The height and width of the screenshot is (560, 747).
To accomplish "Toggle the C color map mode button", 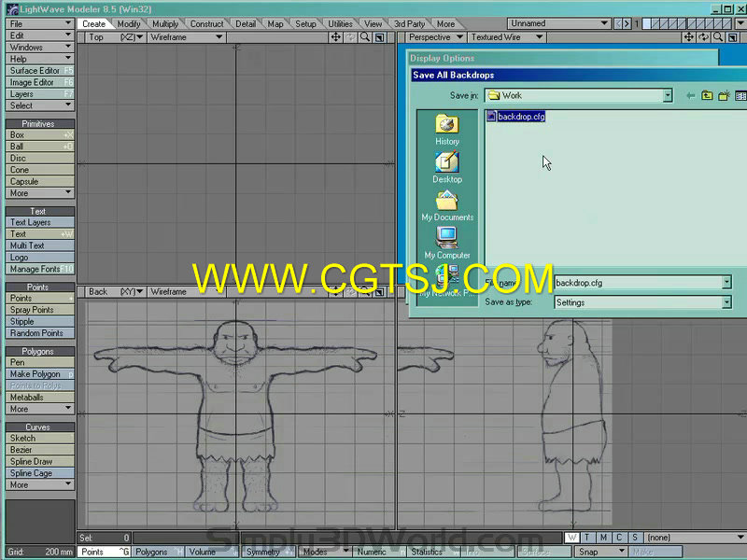I will (x=619, y=538).
